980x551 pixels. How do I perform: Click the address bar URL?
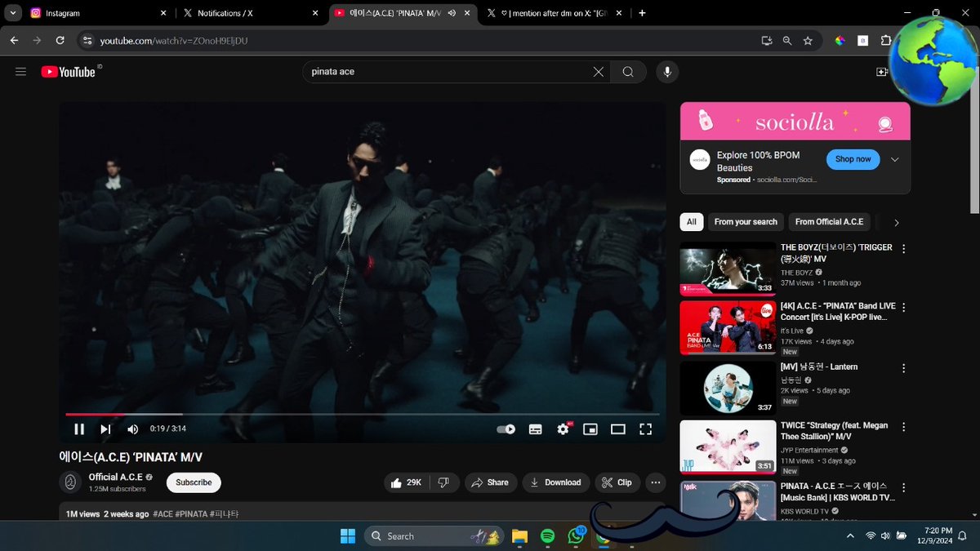tap(174, 40)
